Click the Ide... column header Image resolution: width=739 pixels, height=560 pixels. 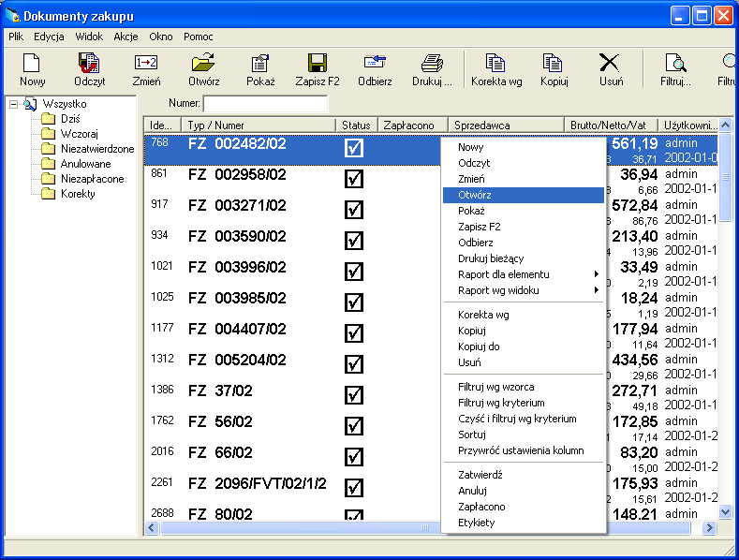coord(163,125)
